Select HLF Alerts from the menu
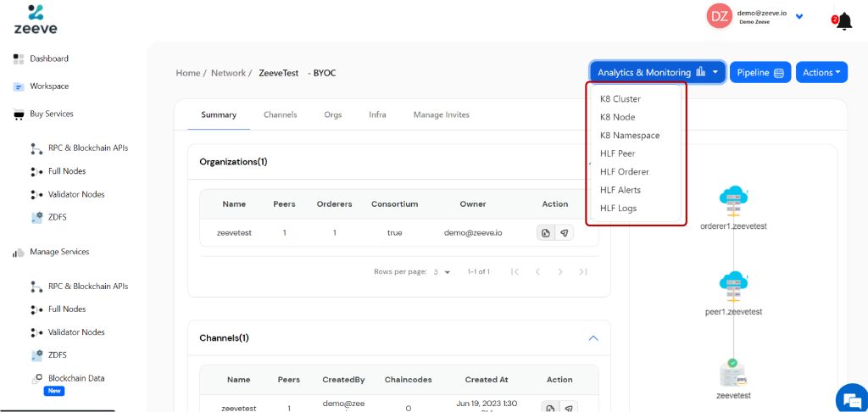 620,190
